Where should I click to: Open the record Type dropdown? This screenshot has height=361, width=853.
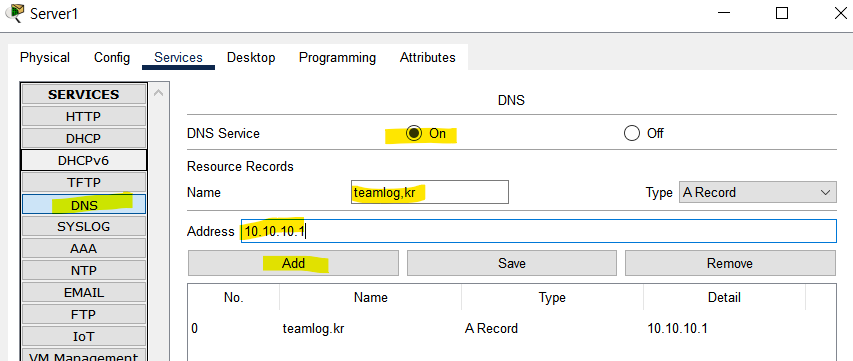pyautogui.click(x=757, y=192)
